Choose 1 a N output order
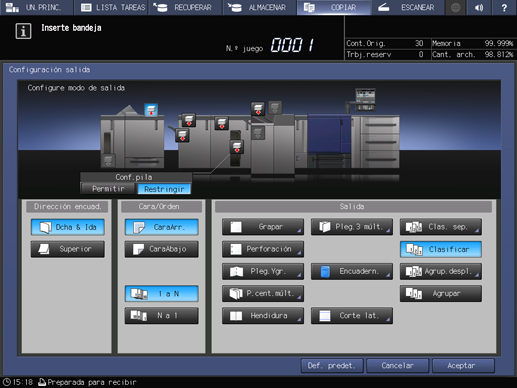 (162, 294)
